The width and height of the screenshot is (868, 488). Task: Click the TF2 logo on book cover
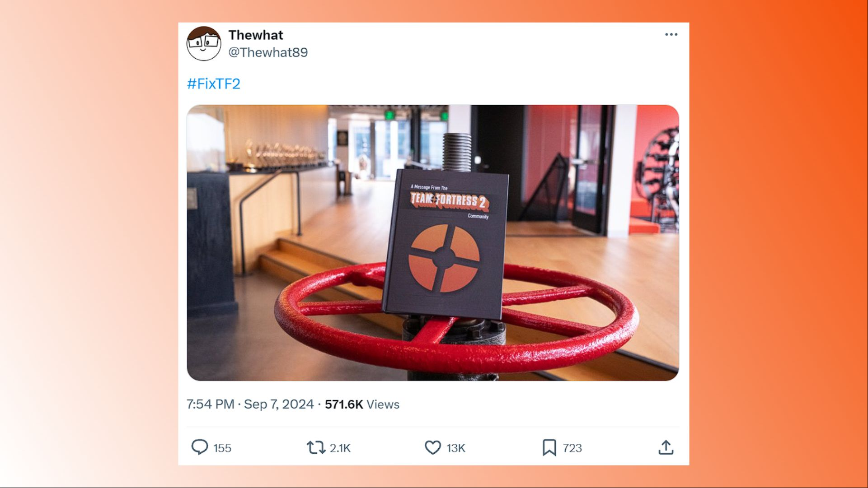point(444,258)
